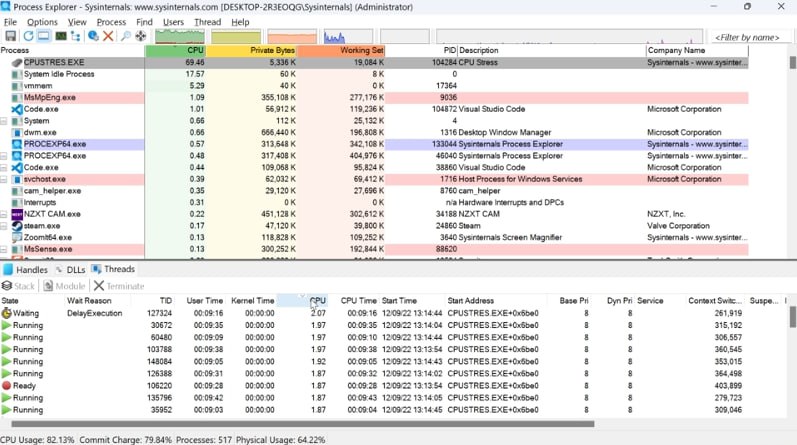
Task: Switch to the DLLs tab
Action: point(71,270)
